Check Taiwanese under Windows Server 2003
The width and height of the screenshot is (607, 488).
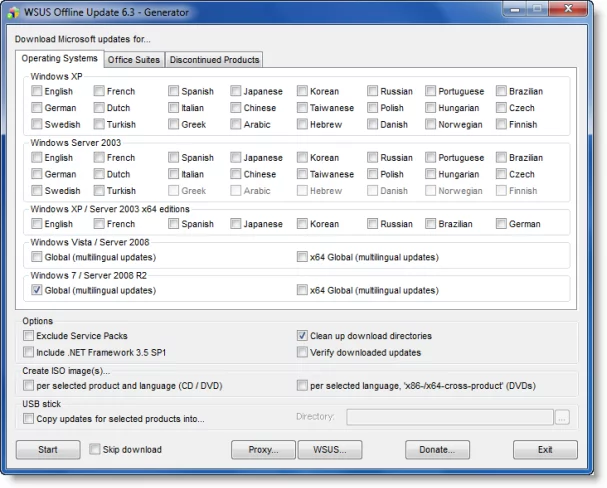[302, 174]
